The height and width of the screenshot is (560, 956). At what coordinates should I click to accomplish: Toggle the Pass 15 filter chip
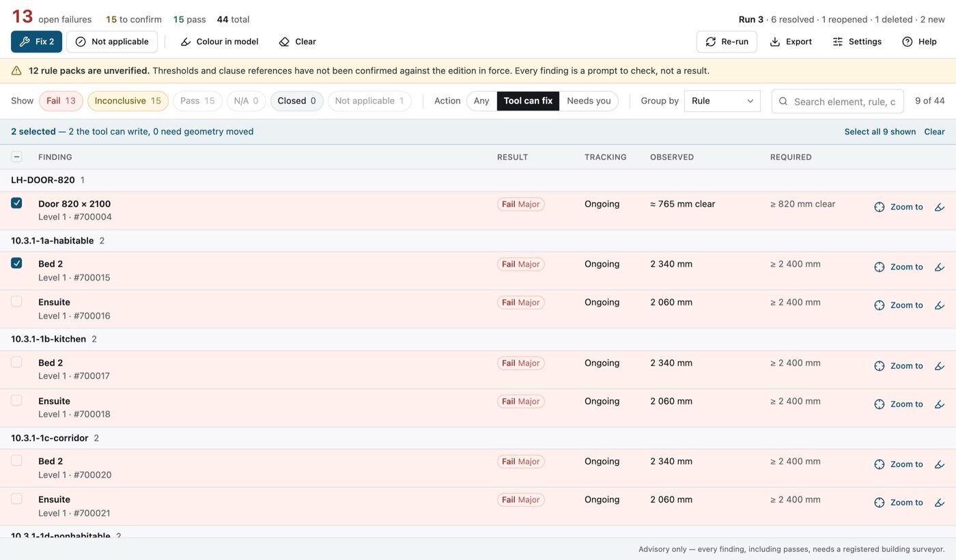[x=197, y=101]
